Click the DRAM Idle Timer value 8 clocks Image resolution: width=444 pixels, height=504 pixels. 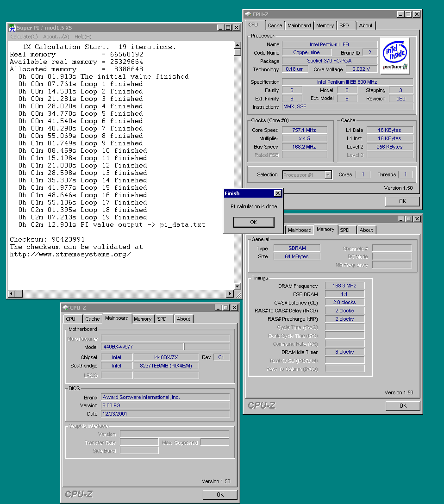tap(344, 352)
